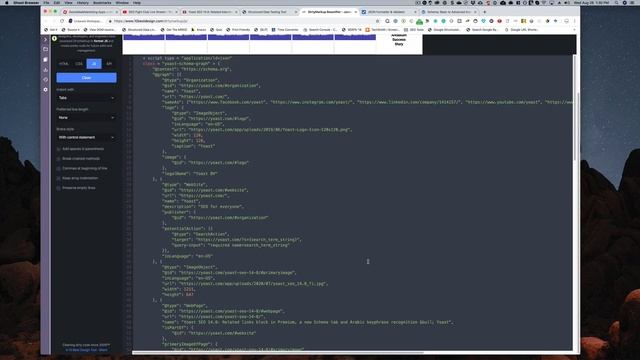Open the browser three-dot menu
Viewport: 640px width, 360px height.
(x=574, y=21)
